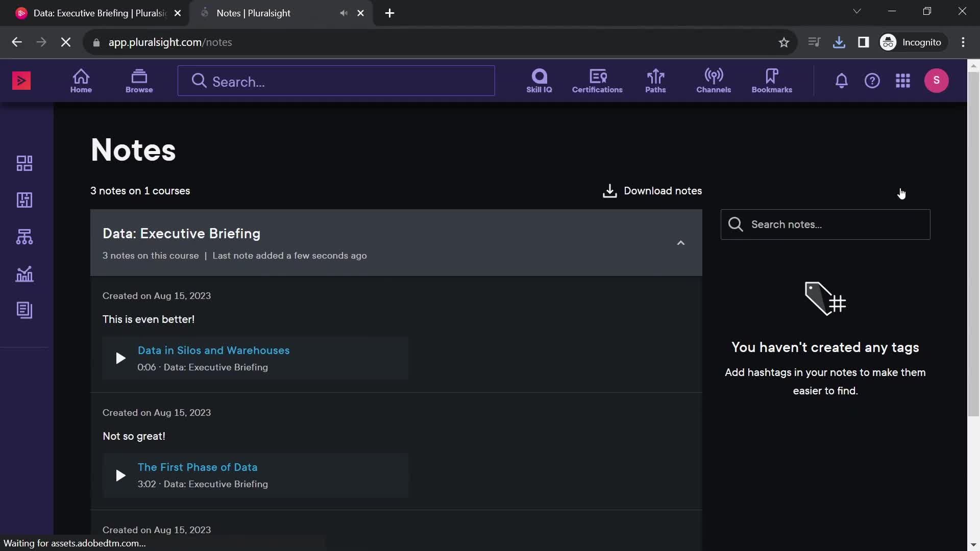Open the browser side panel icon
The height and width of the screenshot is (551, 980).
click(864, 42)
